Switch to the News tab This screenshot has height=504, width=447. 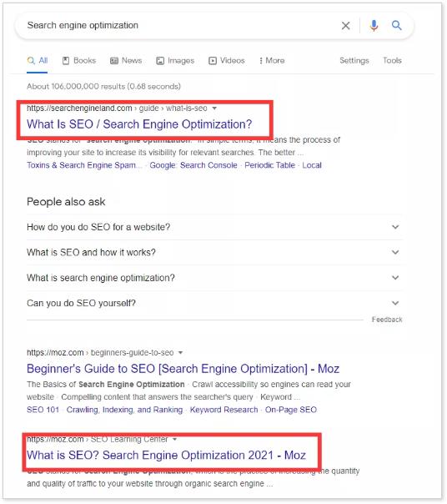(126, 60)
